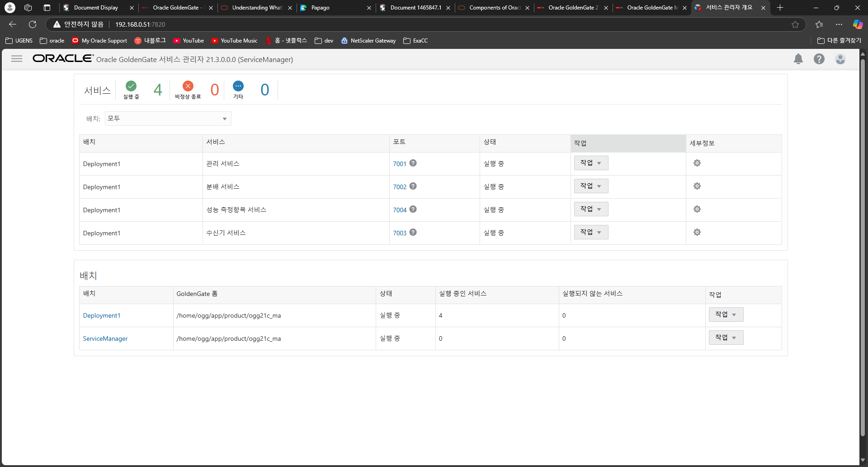This screenshot has width=868, height=467.
Task: Open port 7004 link
Action: coord(400,210)
